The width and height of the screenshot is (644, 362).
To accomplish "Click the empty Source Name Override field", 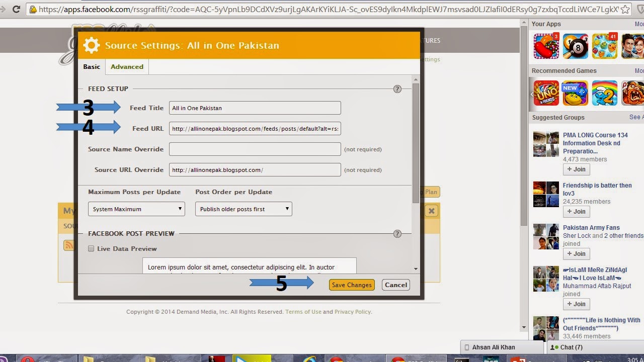I will [x=255, y=149].
